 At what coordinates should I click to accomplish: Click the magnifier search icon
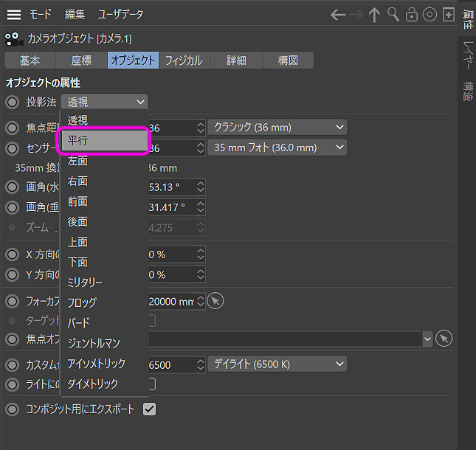[393, 15]
